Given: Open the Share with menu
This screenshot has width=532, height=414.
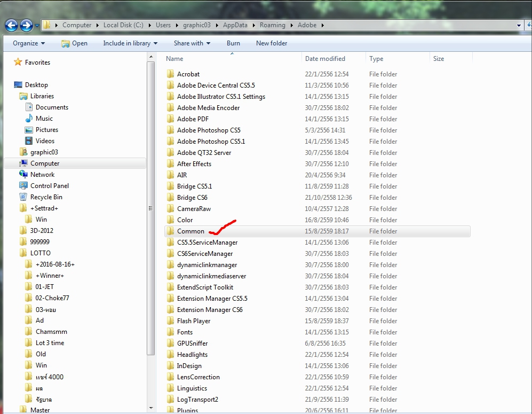Looking at the screenshot, I should coord(192,43).
